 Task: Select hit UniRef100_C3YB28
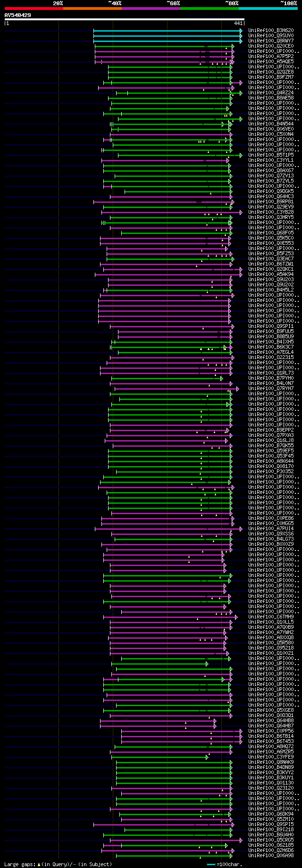[x=271, y=212]
